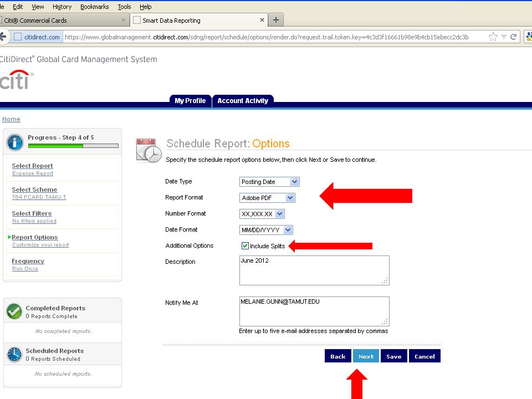This screenshot has height=399, width=532.
Task: Open the Edit menu
Action: point(18,7)
